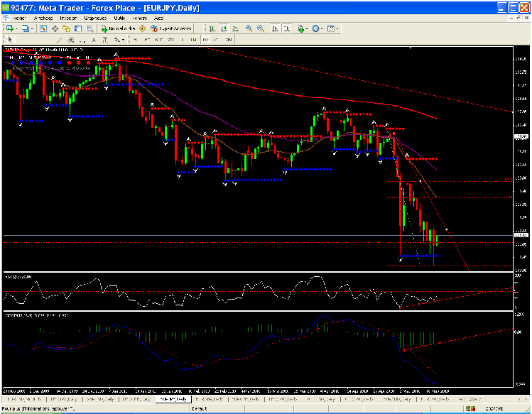Expand the New Chart dropdown arrow
Viewport: 532px width, 414px height.
pyautogui.click(x=16, y=29)
